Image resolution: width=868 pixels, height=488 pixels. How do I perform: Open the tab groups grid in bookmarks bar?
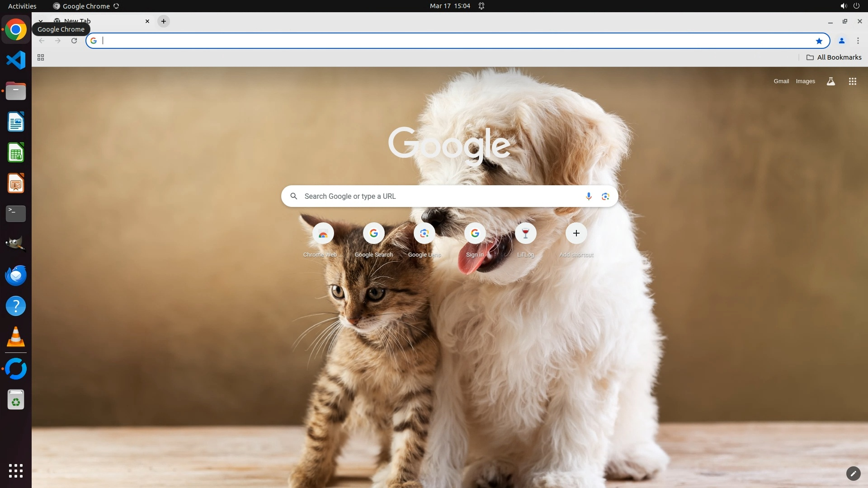(41, 57)
